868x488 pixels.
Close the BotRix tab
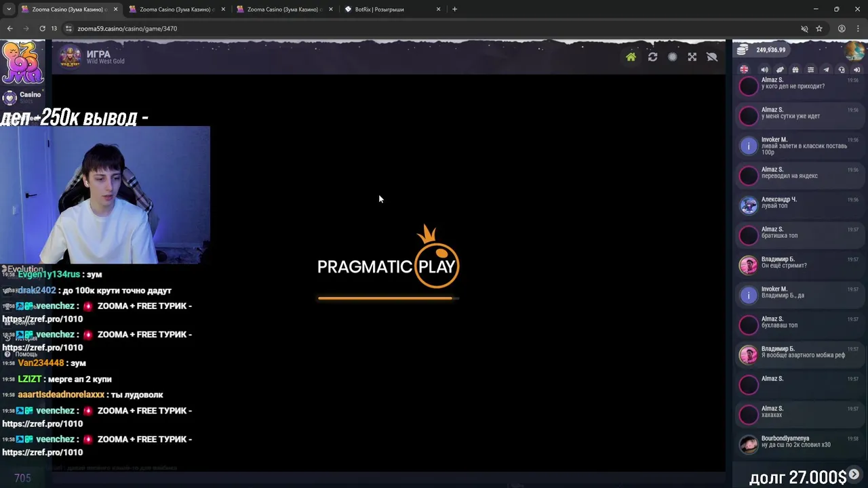pyautogui.click(x=438, y=9)
